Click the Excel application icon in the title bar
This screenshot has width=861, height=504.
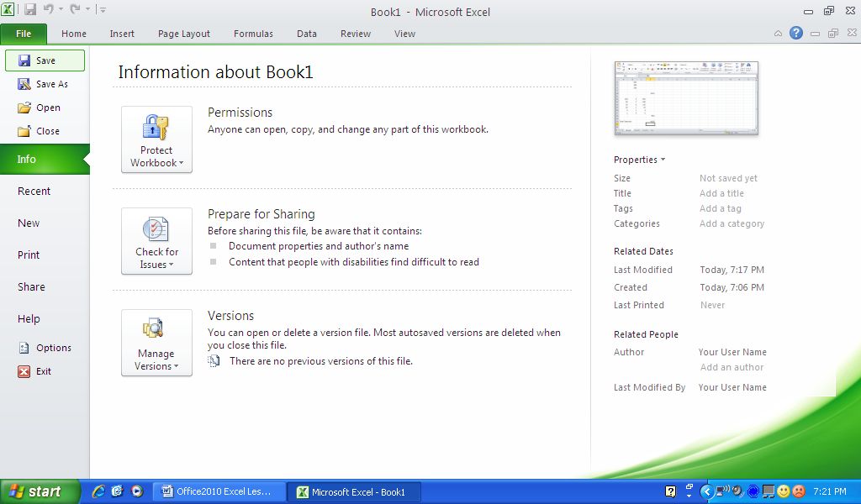pyautogui.click(x=8, y=9)
